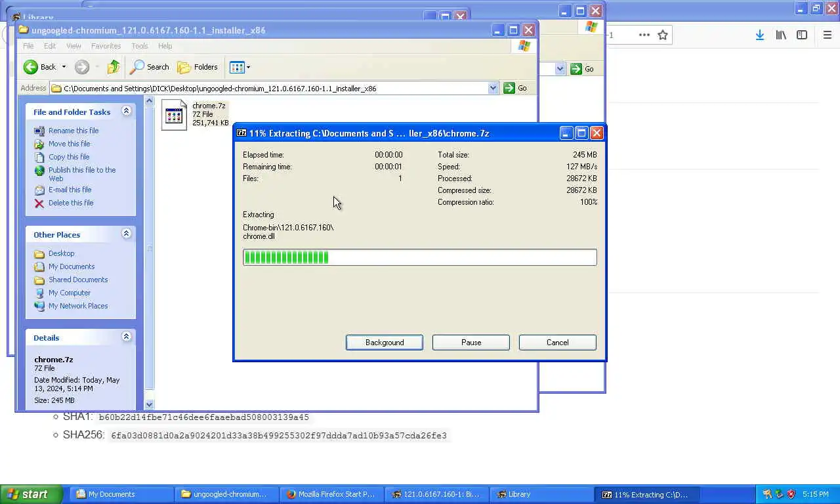The image size is (840, 504).
Task: Go back with the green Back arrow
Action: (x=39, y=67)
